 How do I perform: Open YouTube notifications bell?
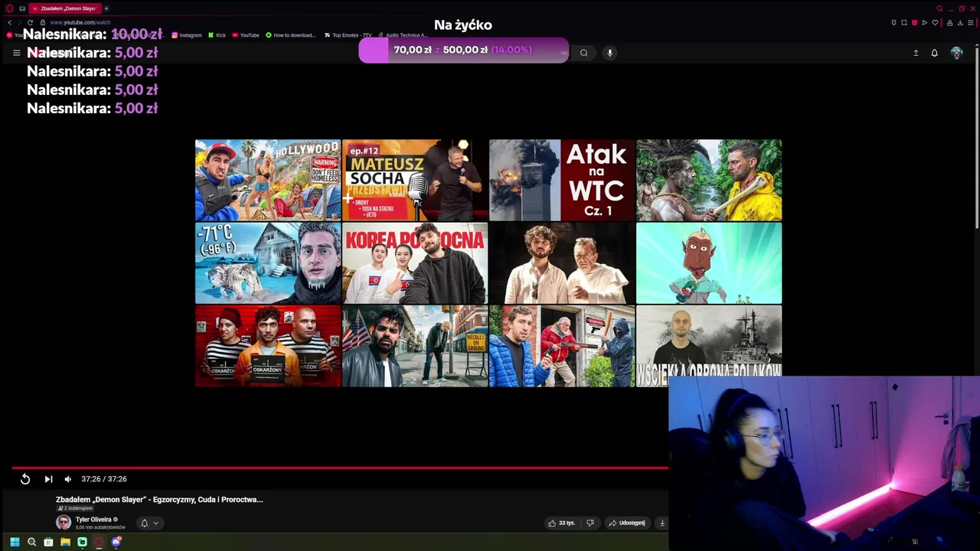[x=935, y=53]
